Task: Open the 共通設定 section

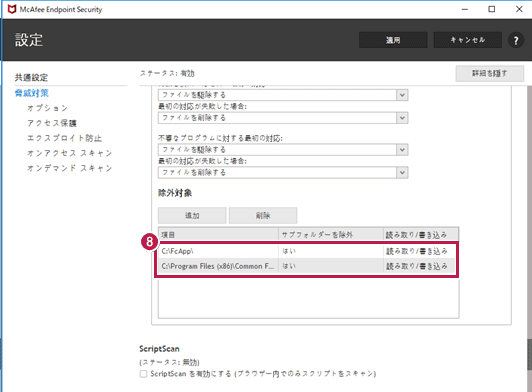Action: (x=31, y=77)
